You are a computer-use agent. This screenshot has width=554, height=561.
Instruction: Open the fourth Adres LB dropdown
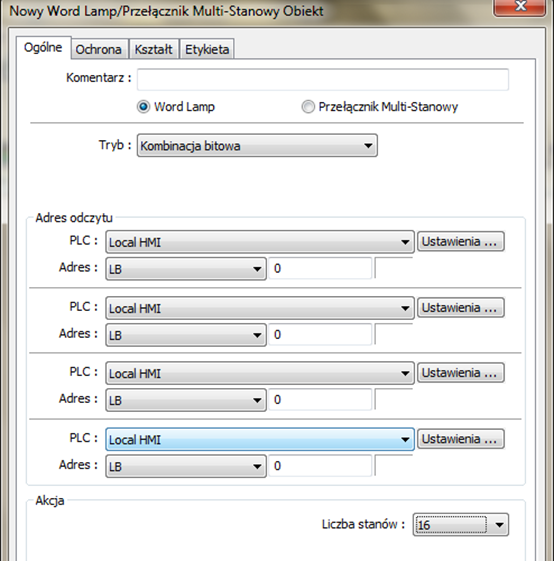click(186, 466)
